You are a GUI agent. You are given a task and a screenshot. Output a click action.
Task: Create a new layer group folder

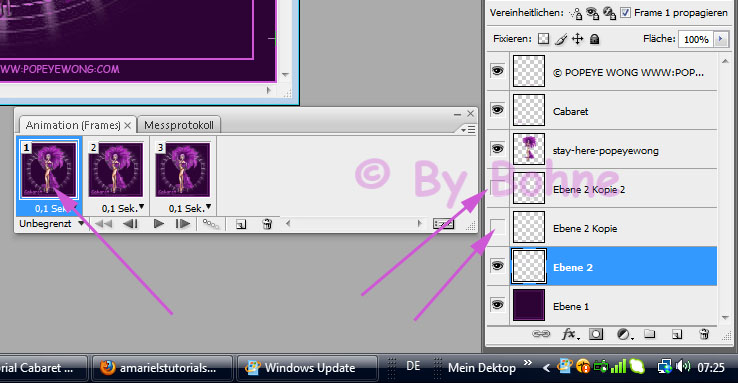[650, 334]
